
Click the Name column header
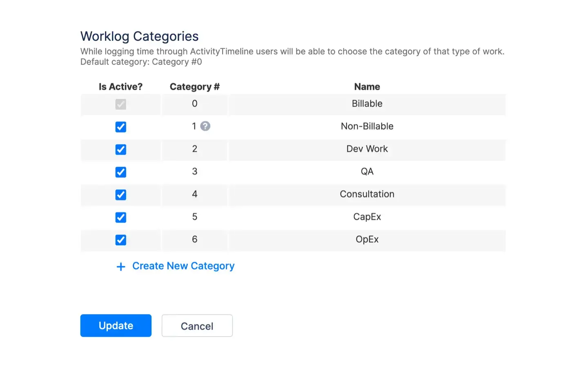click(x=367, y=86)
